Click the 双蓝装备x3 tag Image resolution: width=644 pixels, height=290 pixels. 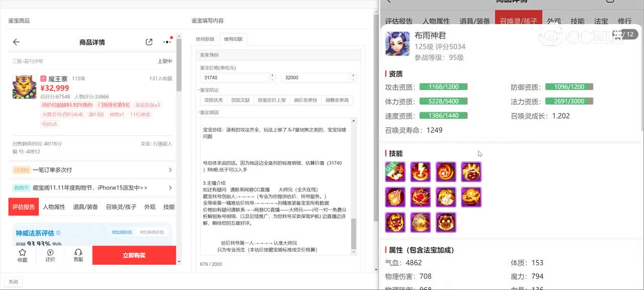click(x=147, y=105)
